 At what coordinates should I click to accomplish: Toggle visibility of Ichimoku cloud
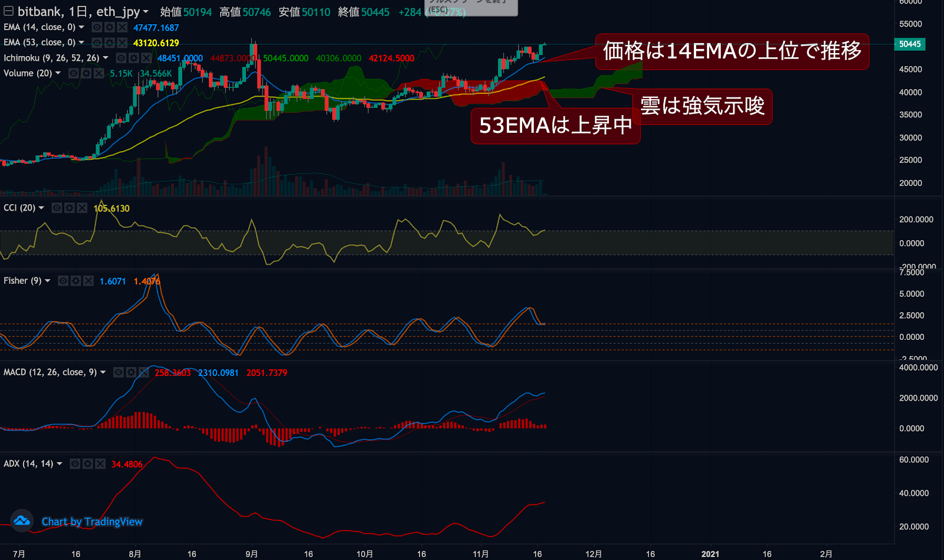[122, 58]
